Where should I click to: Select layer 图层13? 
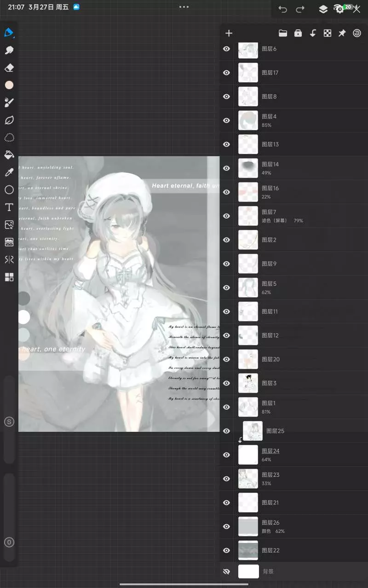click(x=294, y=144)
